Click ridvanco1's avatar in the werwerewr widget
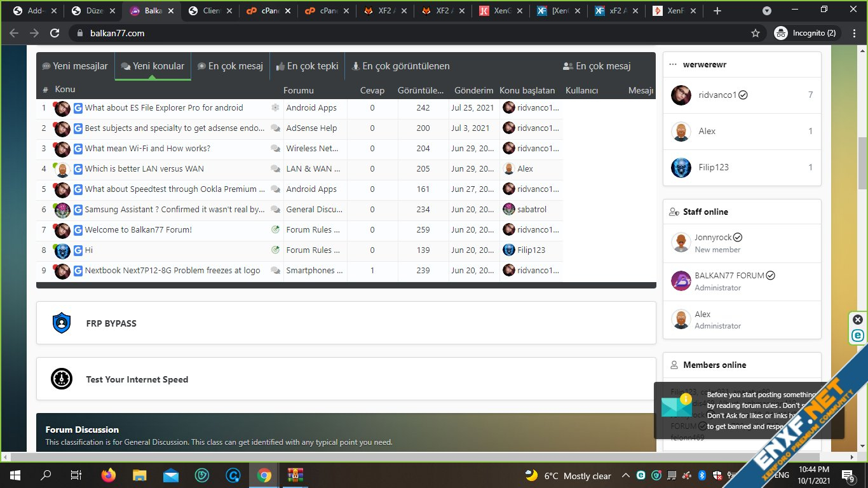The image size is (868, 488). 681,95
